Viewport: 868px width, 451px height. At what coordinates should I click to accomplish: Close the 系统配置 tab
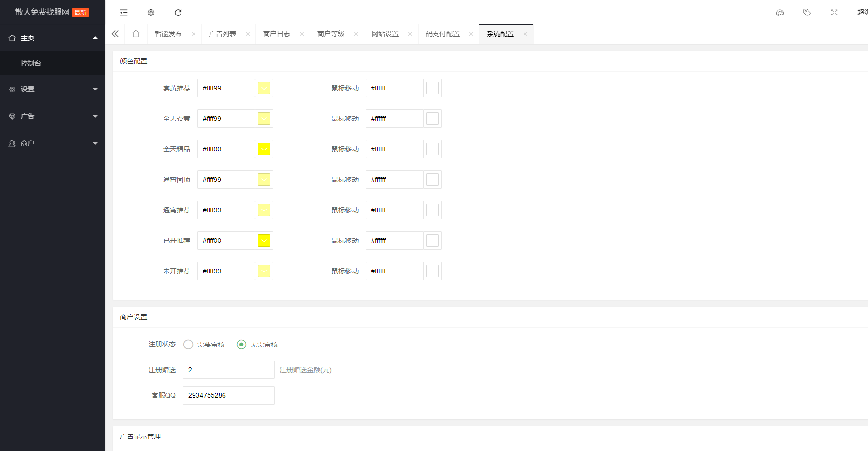525,34
